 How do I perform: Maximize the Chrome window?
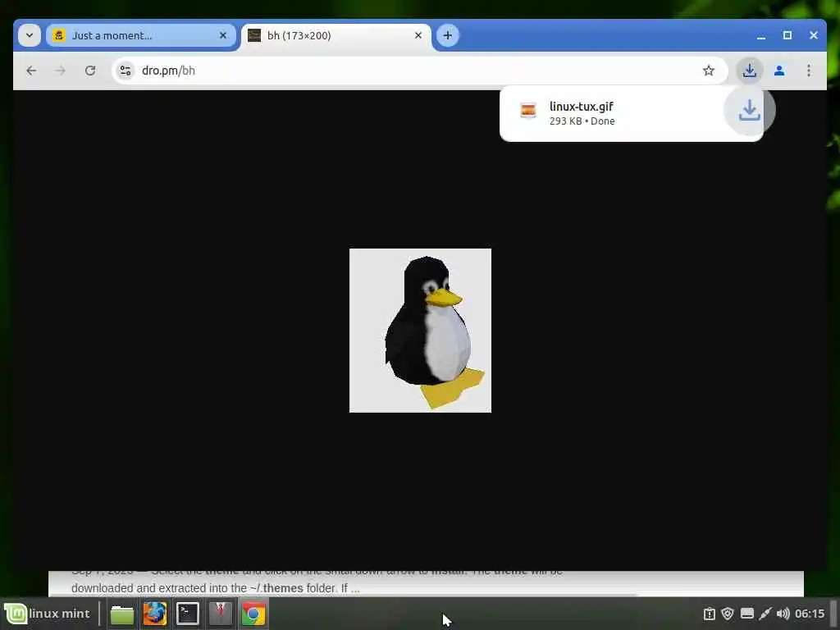pyautogui.click(x=787, y=35)
